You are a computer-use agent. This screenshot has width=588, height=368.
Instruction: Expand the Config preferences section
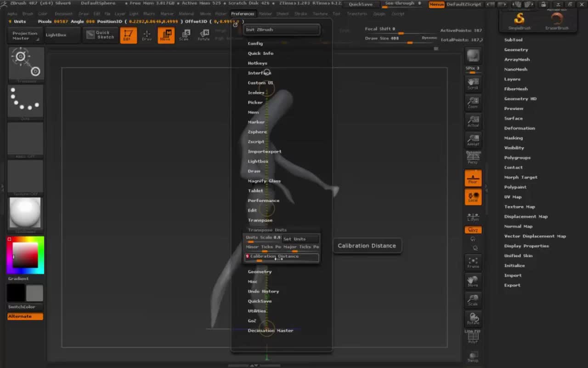tap(255, 44)
